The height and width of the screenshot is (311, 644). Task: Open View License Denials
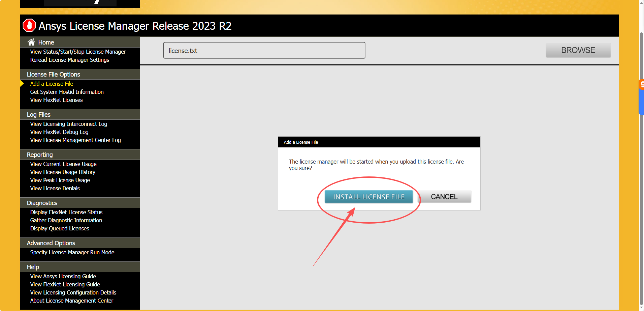pyautogui.click(x=55, y=188)
